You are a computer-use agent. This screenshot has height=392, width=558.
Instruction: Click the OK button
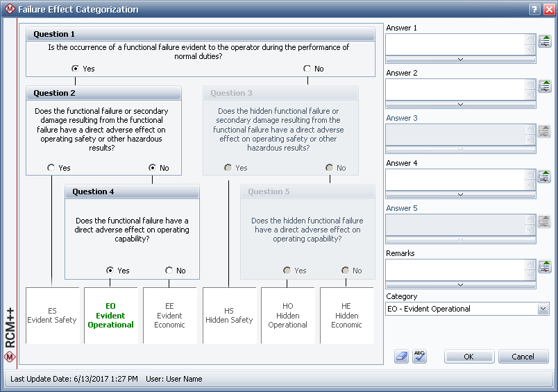pyautogui.click(x=468, y=357)
